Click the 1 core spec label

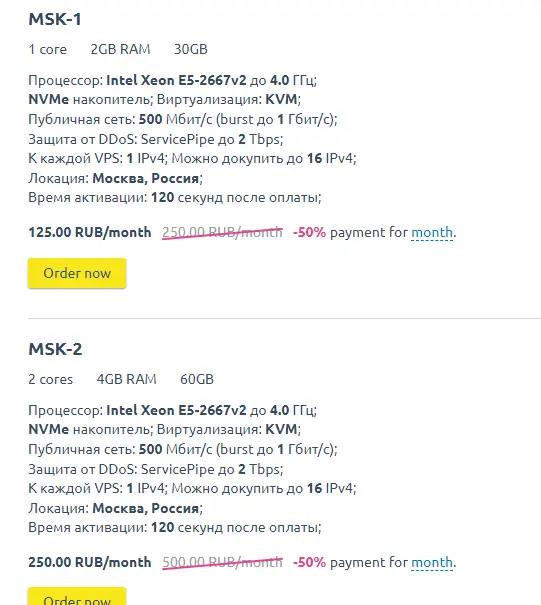point(47,49)
